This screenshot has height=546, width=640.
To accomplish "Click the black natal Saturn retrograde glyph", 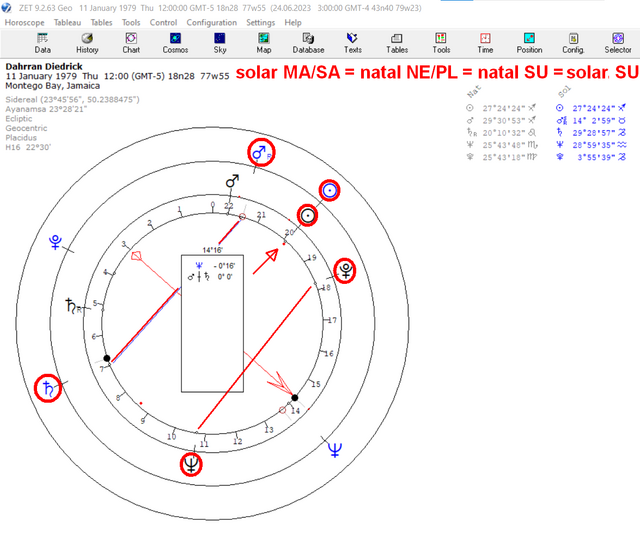I will (x=73, y=306).
